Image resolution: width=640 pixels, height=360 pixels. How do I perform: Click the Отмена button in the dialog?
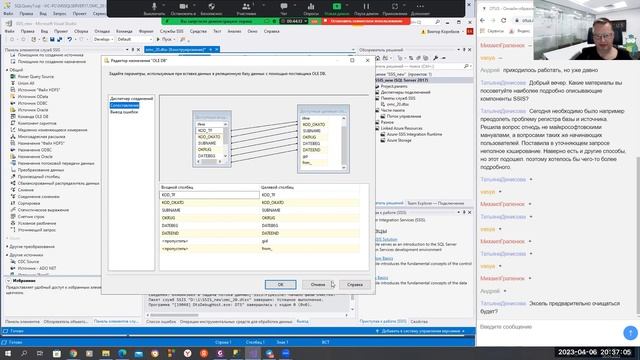[318, 284]
